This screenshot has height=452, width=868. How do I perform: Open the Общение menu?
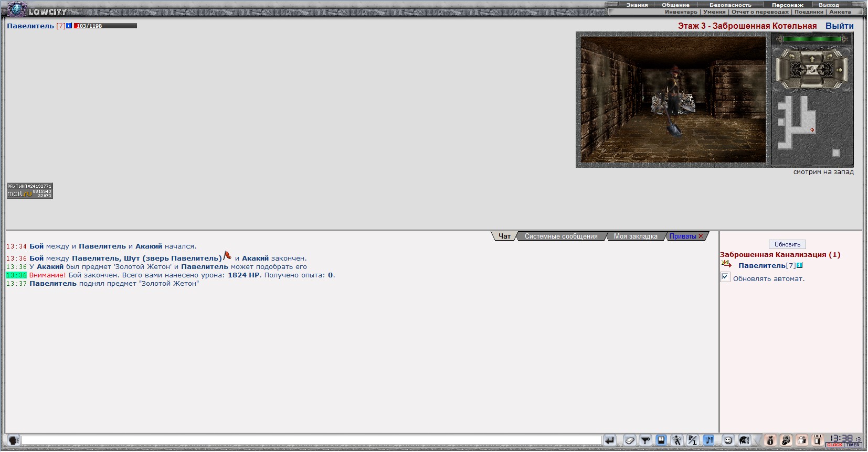tap(675, 5)
